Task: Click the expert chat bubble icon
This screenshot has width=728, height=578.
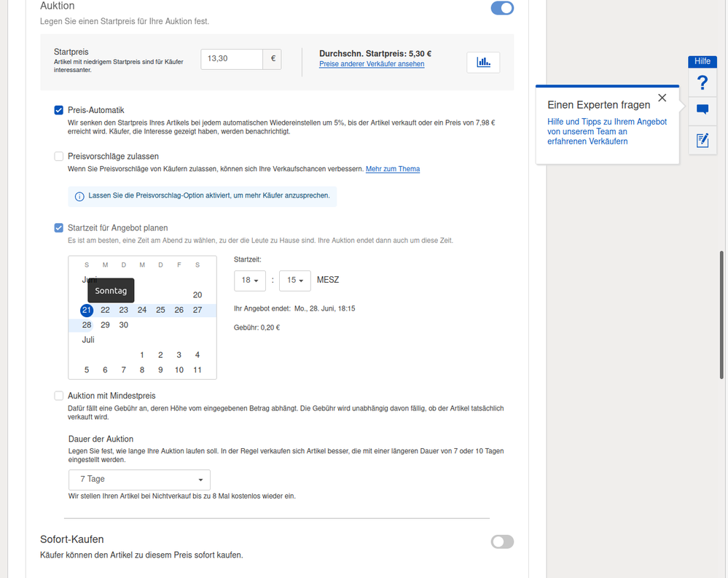Action: coord(702,110)
